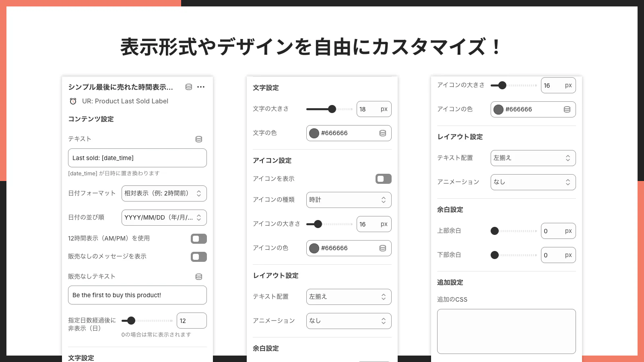Click inside the 追加のCSS text area
This screenshot has height=362, width=644.
click(506, 331)
